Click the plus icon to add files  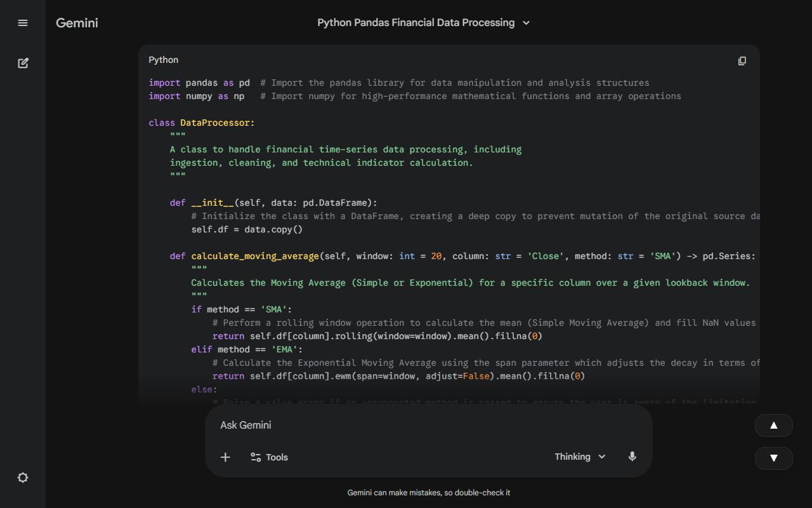[x=225, y=457]
